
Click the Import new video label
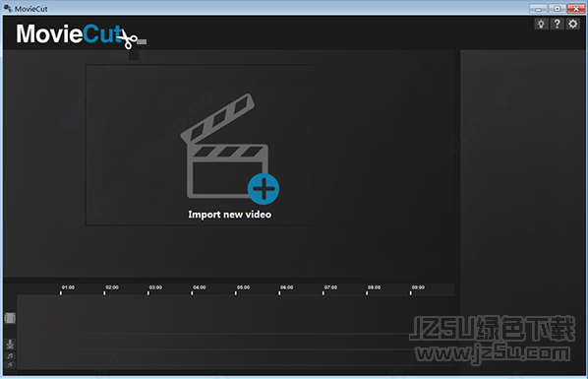pos(229,215)
